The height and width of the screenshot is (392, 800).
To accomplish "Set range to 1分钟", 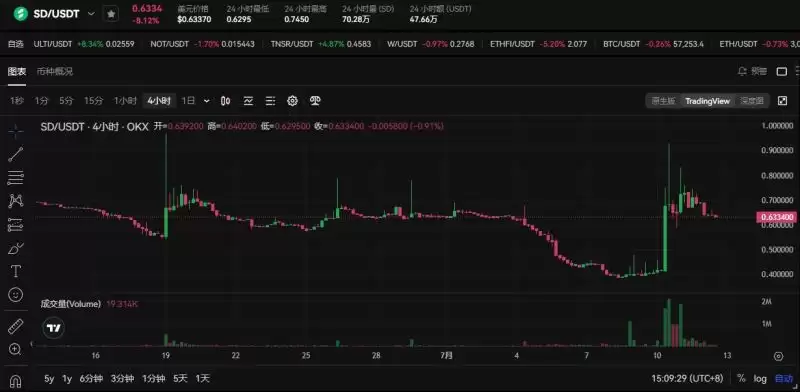I will click(154, 379).
